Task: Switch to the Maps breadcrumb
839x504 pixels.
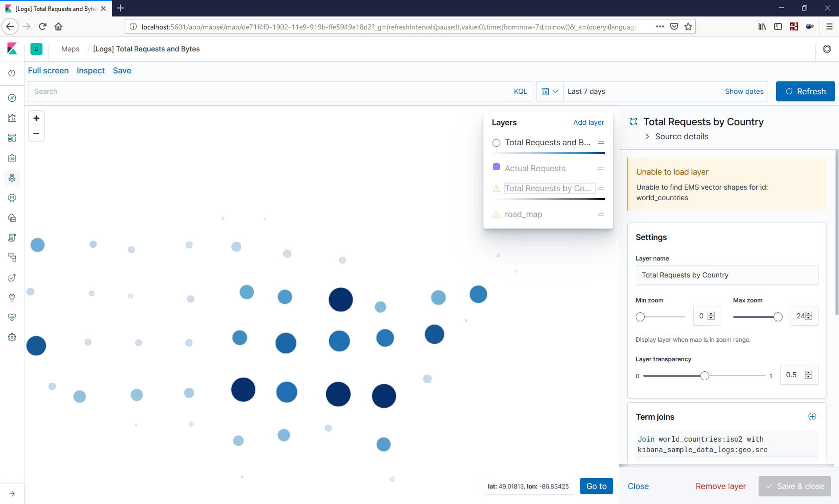Action: 70,49
